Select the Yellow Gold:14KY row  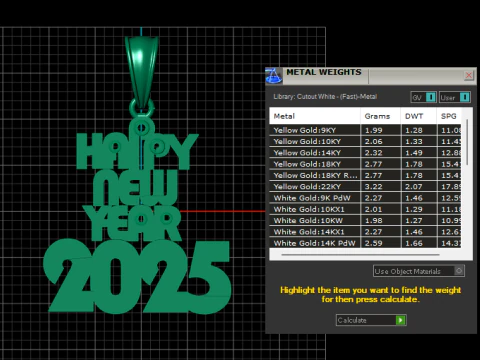[365, 153]
